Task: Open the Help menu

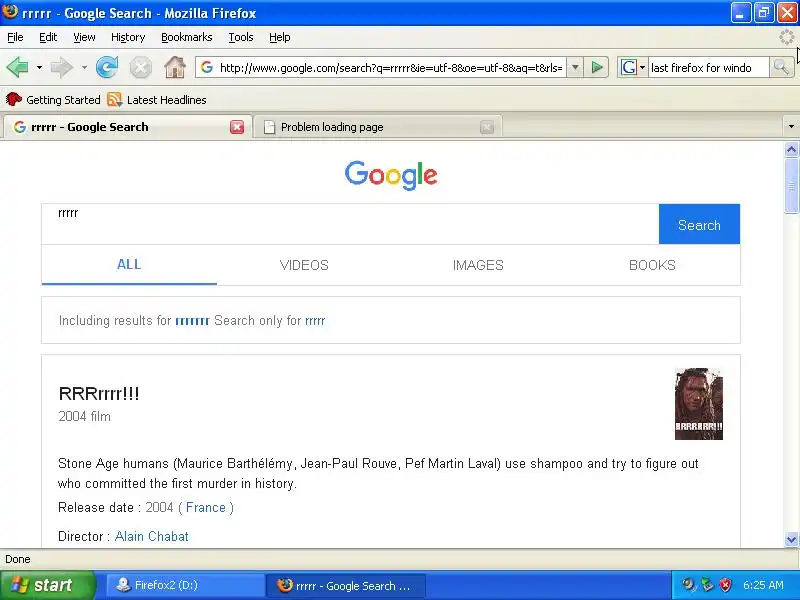Action: 280,37
